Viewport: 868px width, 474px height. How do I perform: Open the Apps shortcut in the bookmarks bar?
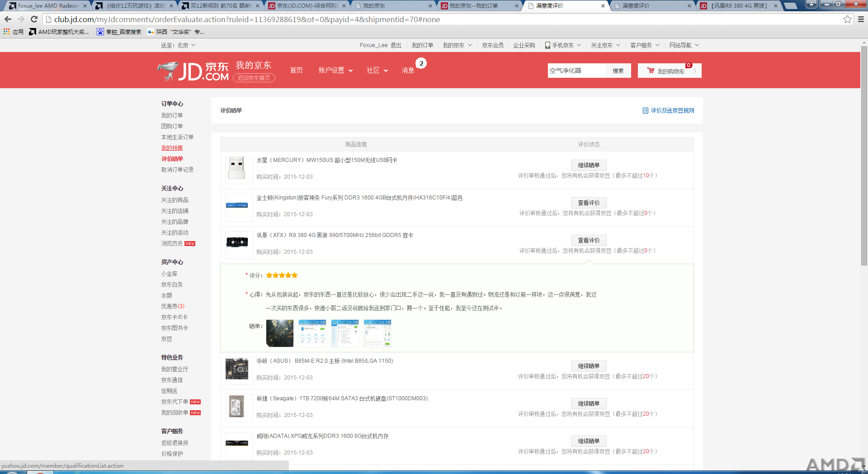pos(14,32)
